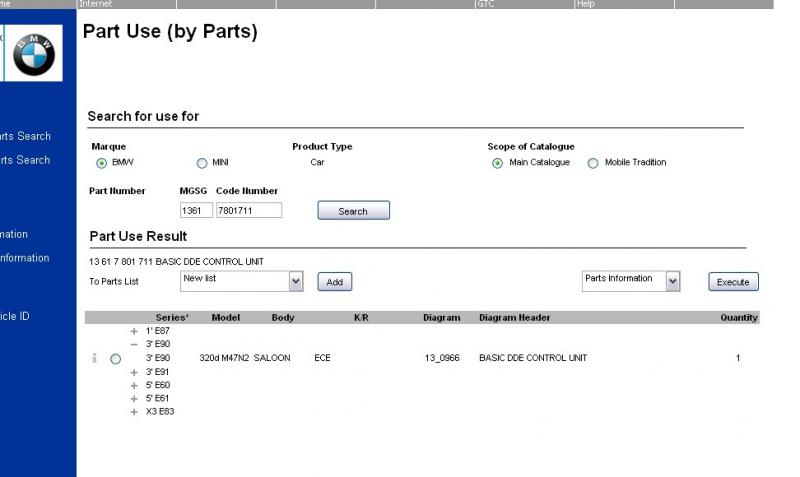Viewport: 800px width, 477px height.
Task: Expand the 5' E61 series node
Action: click(x=134, y=398)
